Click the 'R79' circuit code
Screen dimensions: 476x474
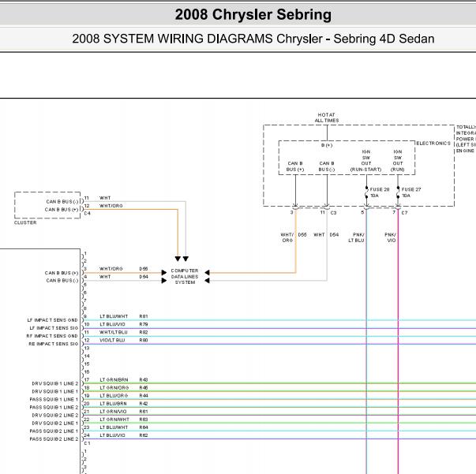tap(144, 324)
